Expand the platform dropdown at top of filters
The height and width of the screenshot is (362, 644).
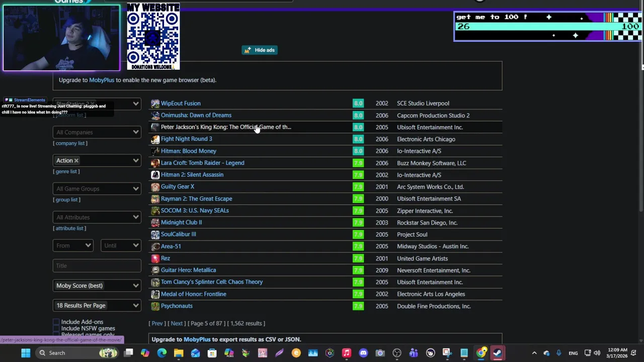(97, 104)
